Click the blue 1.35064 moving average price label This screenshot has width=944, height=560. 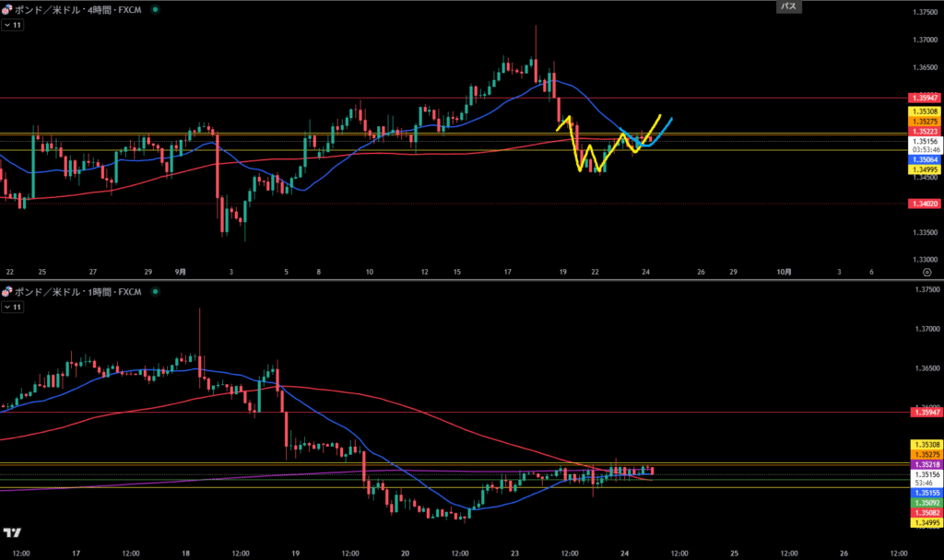(924, 158)
